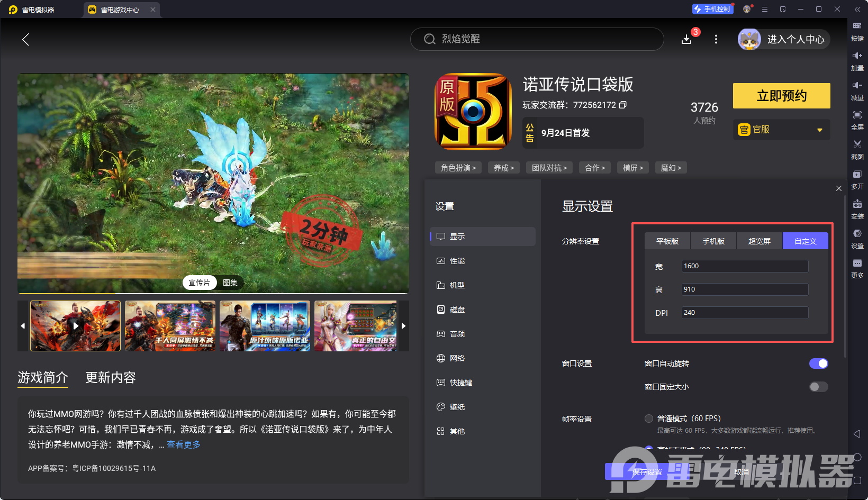Choose the 平板版 resolution tab
Viewport: 868px width, 500px height.
click(667, 241)
